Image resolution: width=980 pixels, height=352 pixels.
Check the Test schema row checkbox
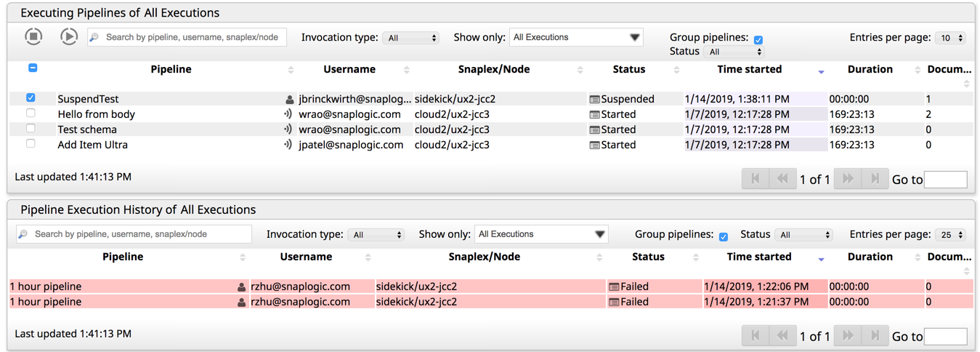(31, 128)
